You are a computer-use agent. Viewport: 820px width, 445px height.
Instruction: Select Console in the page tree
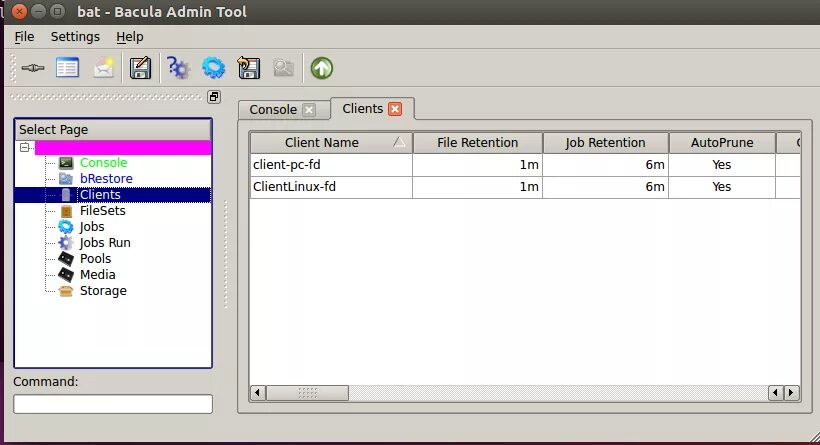pyautogui.click(x=104, y=163)
